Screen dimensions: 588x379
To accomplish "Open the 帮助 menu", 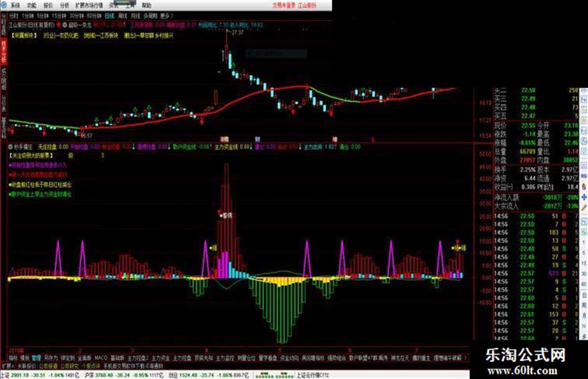I will (147, 5).
